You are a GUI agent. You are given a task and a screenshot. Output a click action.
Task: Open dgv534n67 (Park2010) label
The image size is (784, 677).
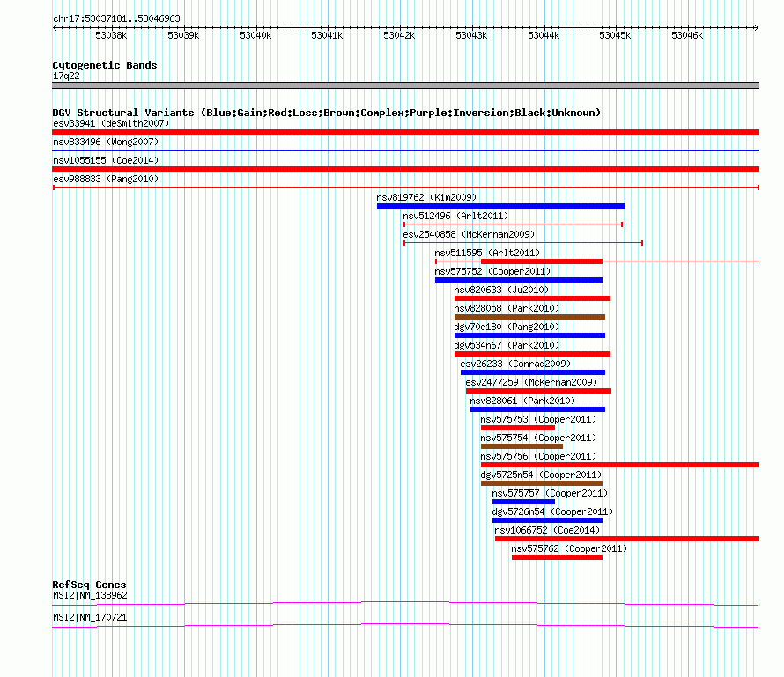pos(507,345)
